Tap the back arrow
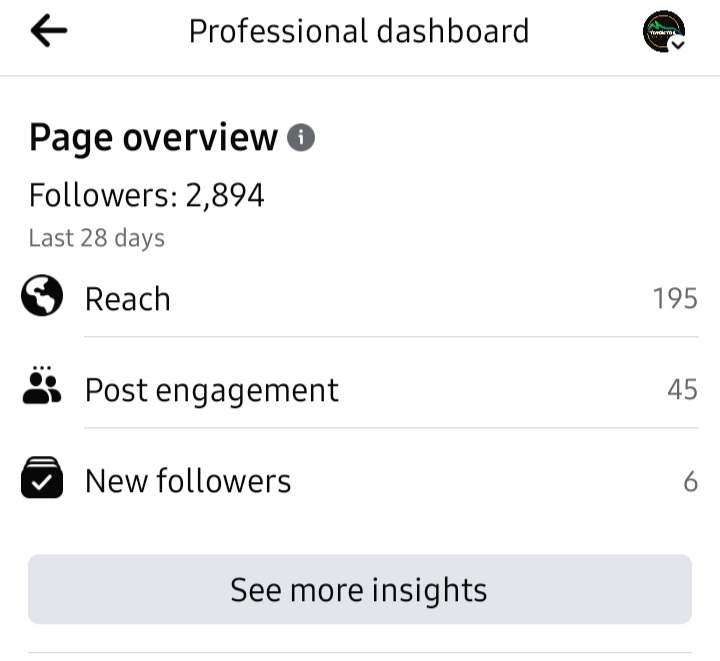The image size is (720, 661). 48,32
